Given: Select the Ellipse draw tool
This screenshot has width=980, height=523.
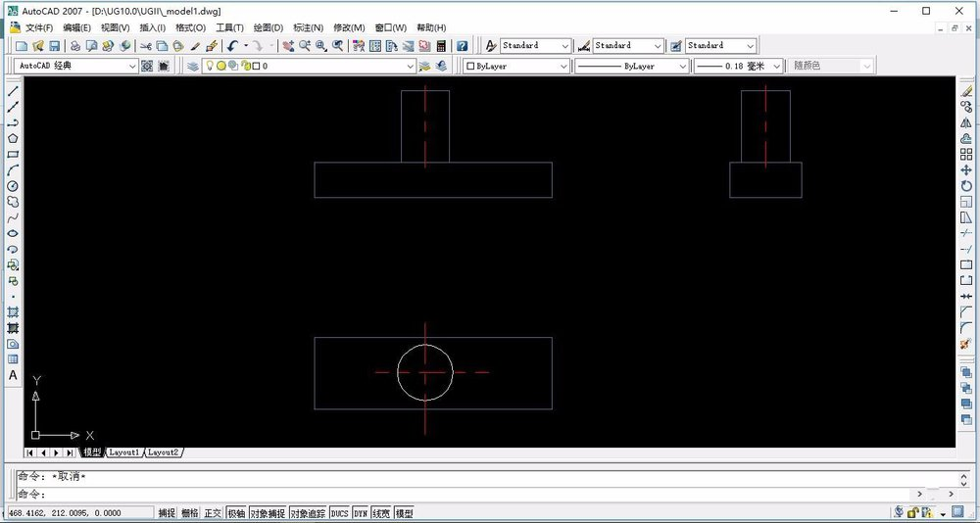Looking at the screenshot, I should tap(13, 234).
